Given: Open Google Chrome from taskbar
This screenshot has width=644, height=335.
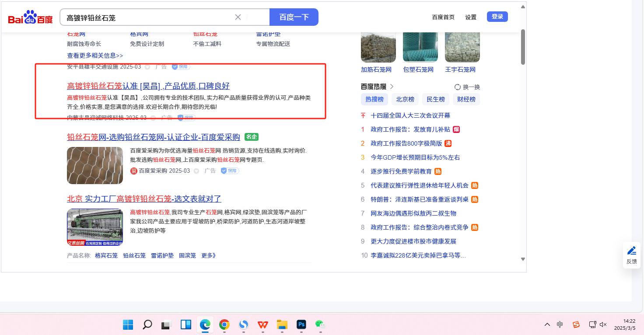Looking at the screenshot, I should [x=224, y=325].
